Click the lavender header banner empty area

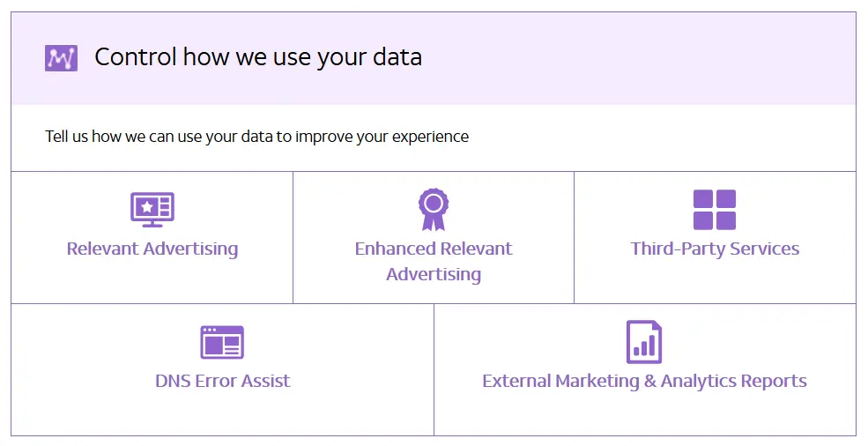point(661,58)
